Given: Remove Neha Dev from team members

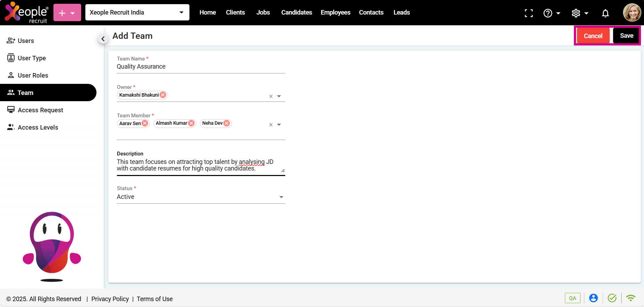Looking at the screenshot, I should click(227, 123).
